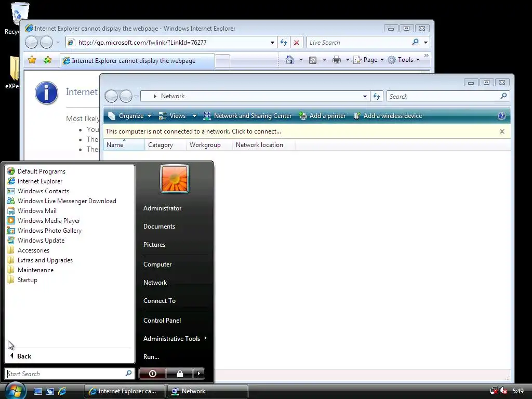This screenshot has height=399, width=532.
Task: Open the Live Search options dropdown
Action: click(425, 43)
